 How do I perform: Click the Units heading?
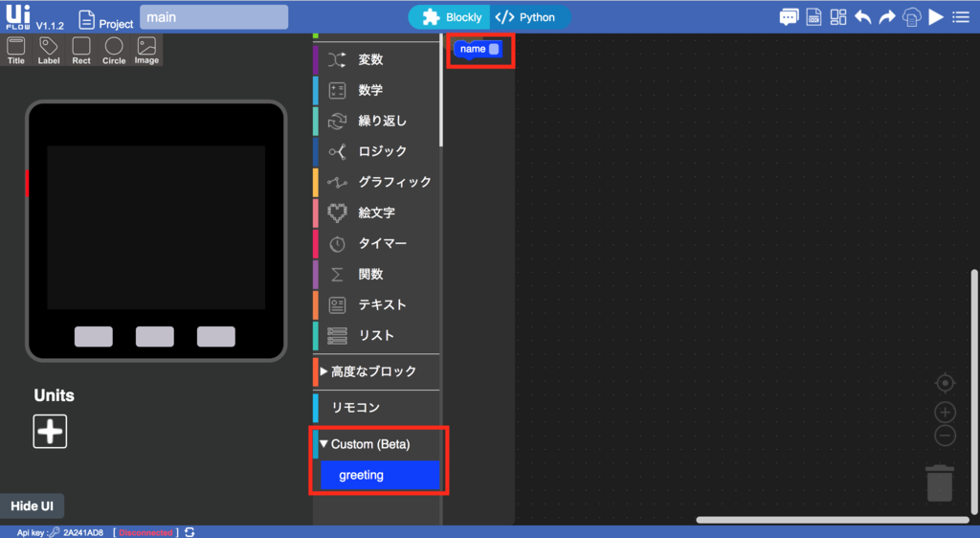(54, 395)
